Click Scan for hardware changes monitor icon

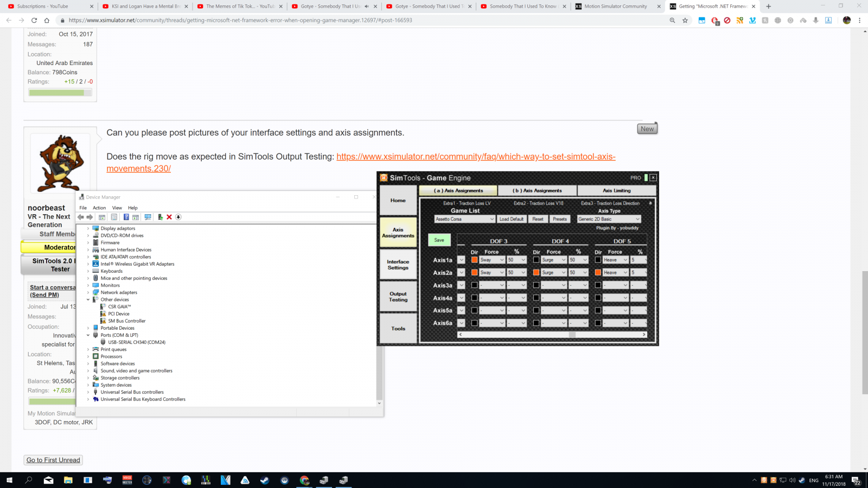[148, 217]
